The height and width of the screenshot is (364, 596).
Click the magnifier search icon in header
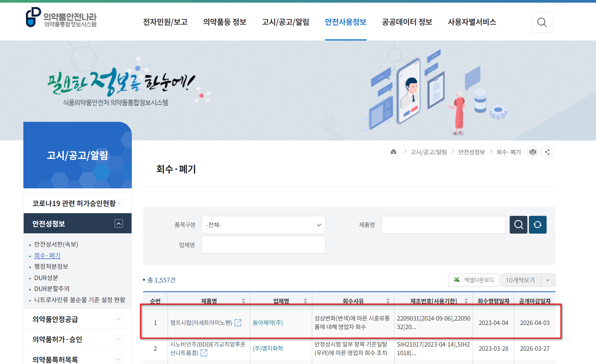point(542,22)
